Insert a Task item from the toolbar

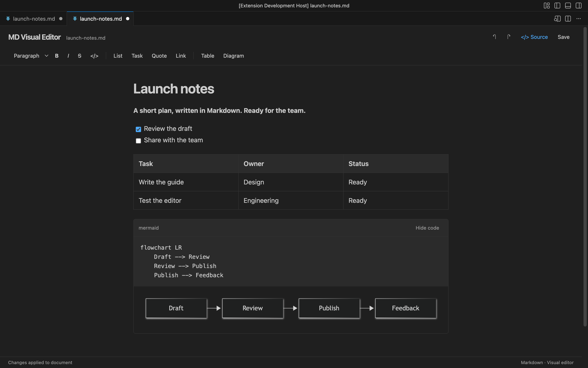click(x=137, y=56)
